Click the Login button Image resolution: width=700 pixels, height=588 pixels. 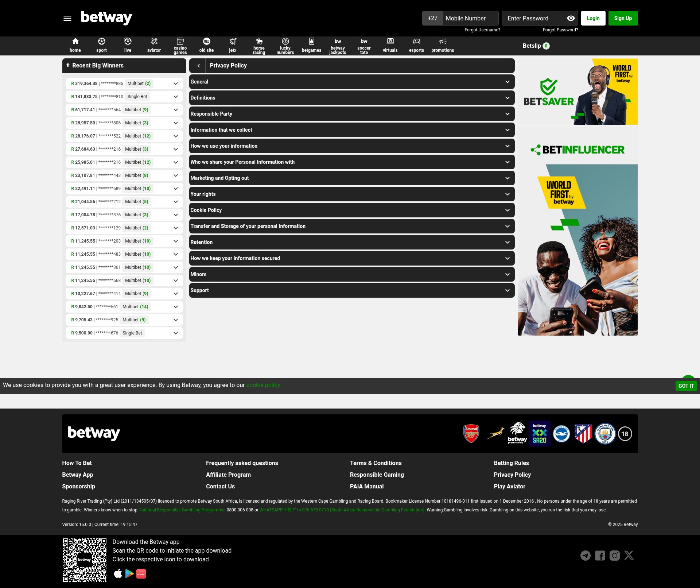(x=593, y=18)
